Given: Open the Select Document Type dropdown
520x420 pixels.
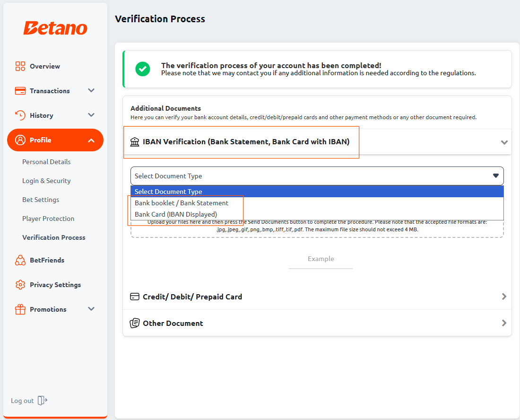Looking at the screenshot, I should (317, 176).
